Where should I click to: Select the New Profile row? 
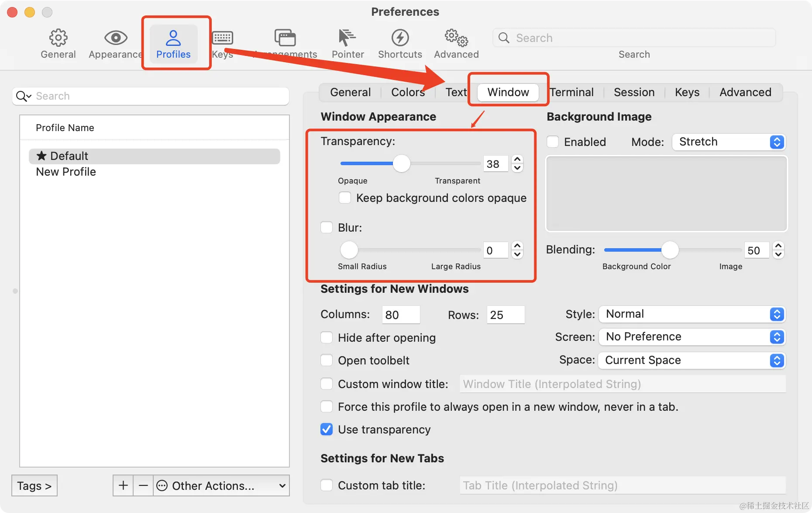[x=155, y=172]
